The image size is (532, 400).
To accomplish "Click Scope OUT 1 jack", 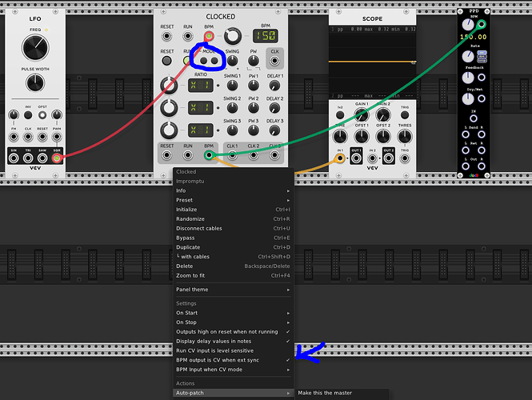I will [x=356, y=158].
